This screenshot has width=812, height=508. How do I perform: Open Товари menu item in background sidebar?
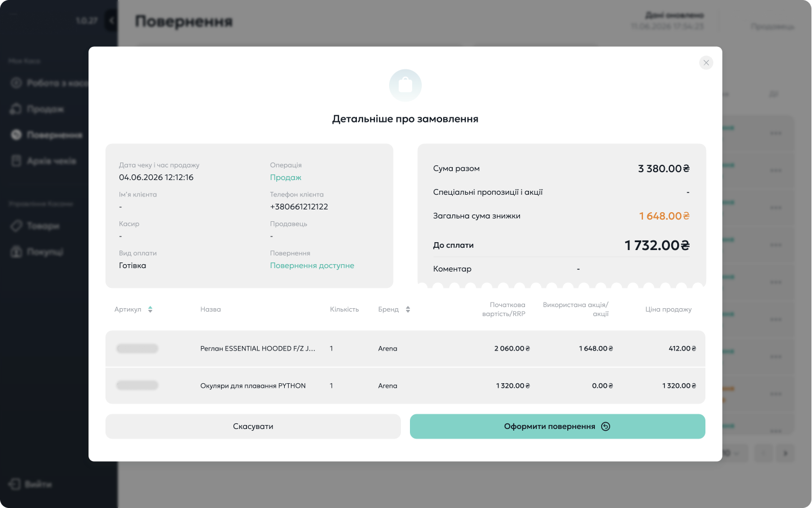43,226
